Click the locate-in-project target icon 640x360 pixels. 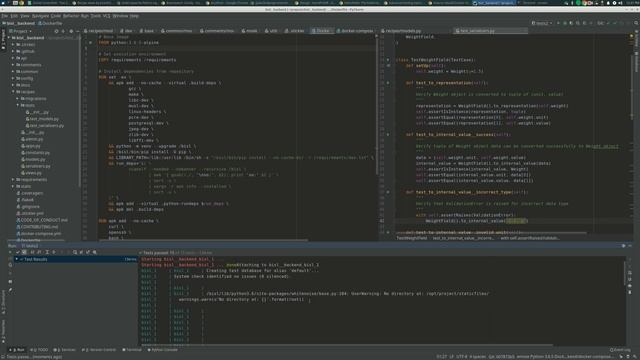click(x=56, y=31)
